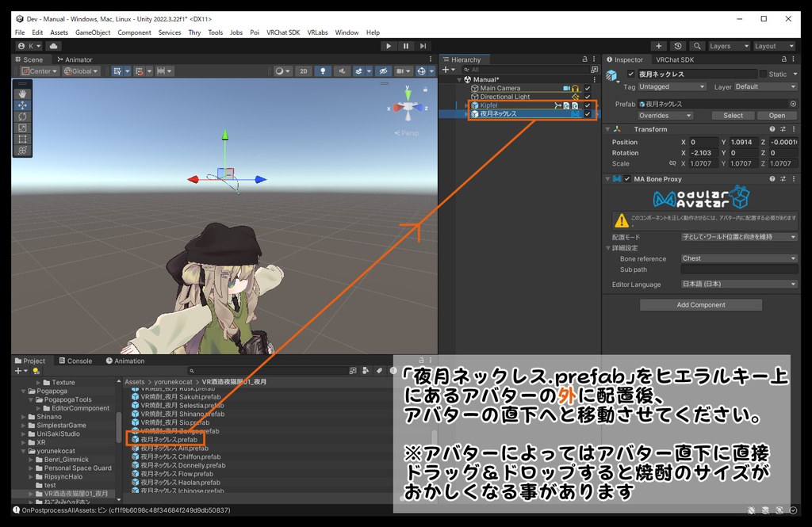Expand the Kipfel object in the Hierarchy
This screenshot has height=527, width=812.
point(466,105)
